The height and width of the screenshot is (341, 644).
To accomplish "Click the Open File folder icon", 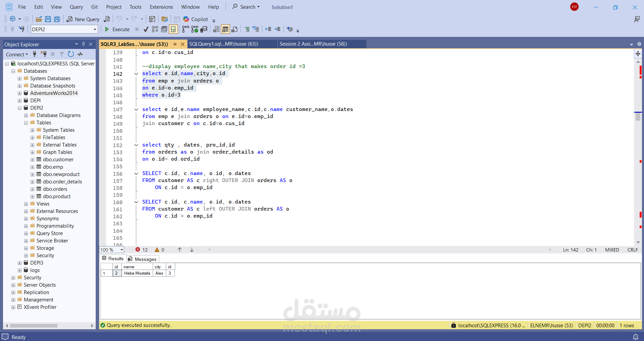I will (x=39, y=19).
